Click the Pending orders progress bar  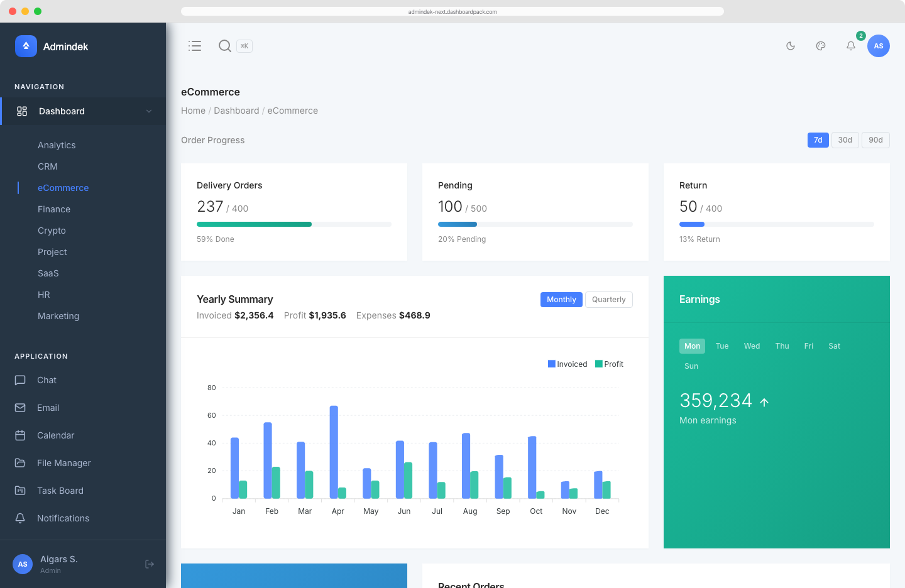[535, 224]
